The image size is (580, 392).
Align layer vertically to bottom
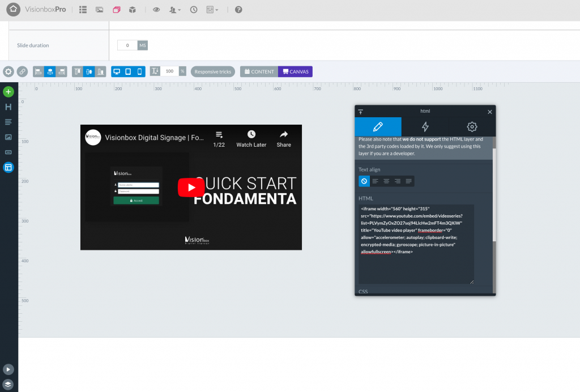101,71
